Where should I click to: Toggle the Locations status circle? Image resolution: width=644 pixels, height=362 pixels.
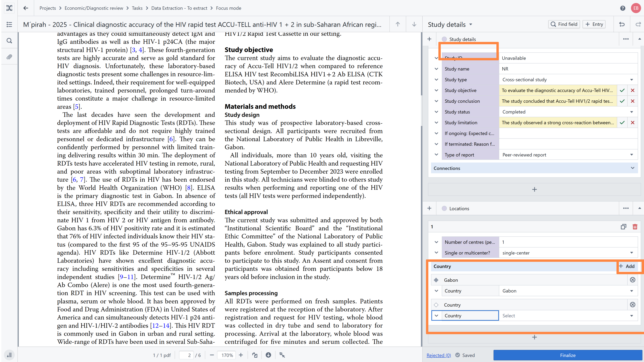444,208
